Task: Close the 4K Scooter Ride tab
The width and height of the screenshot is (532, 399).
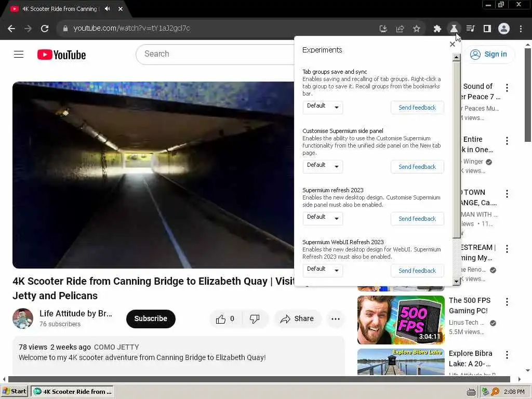Action: point(121,9)
